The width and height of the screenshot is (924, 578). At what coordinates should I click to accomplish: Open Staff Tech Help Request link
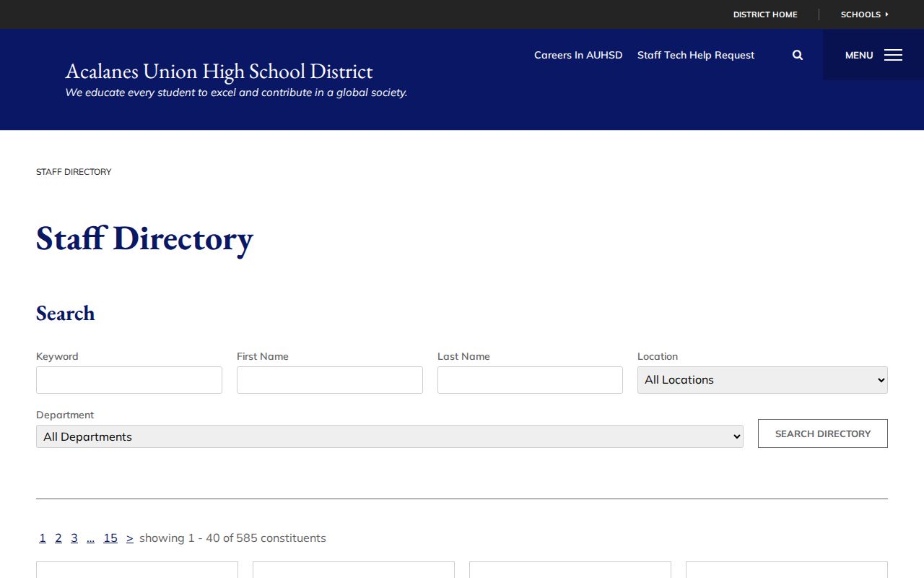696,55
